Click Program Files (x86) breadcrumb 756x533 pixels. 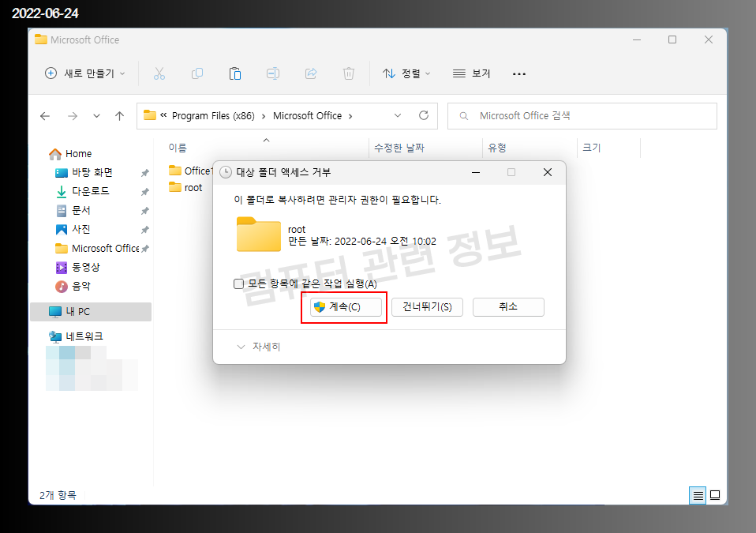[213, 116]
